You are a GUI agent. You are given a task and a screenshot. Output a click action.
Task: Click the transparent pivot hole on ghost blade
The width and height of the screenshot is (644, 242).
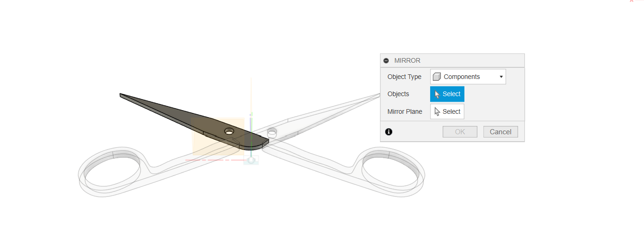pos(272,132)
